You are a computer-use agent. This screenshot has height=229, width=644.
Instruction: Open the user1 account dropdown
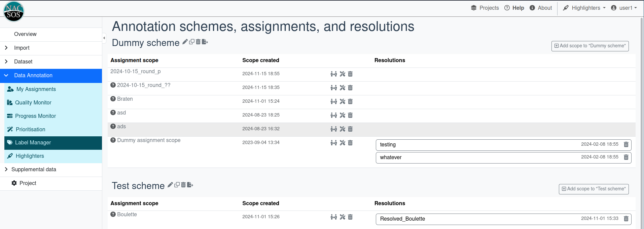(624, 8)
